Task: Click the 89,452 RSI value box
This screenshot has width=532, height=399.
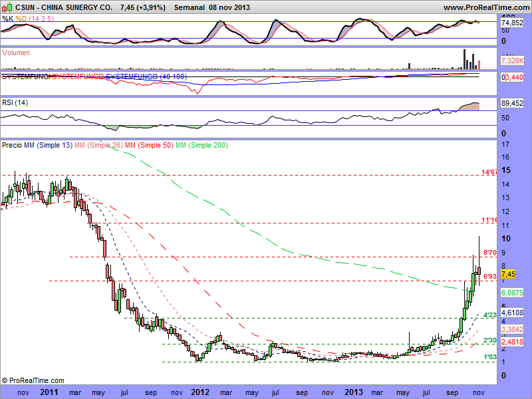Action: point(512,103)
